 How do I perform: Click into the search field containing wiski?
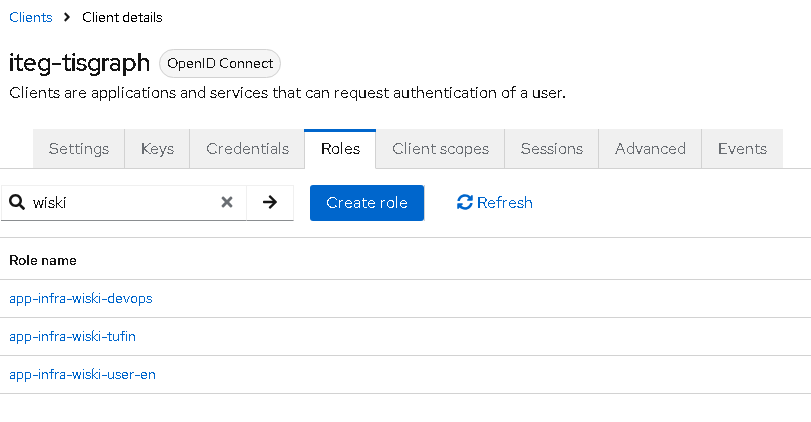point(122,202)
